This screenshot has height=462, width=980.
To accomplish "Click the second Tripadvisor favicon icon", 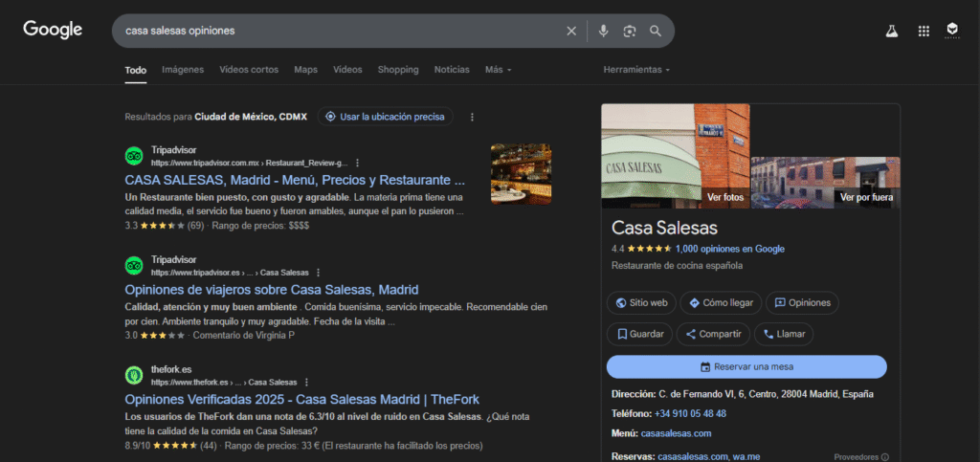I will (x=134, y=265).
